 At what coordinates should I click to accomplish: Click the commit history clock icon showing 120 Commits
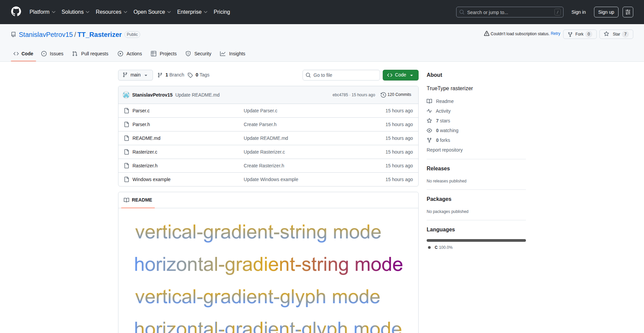click(384, 95)
